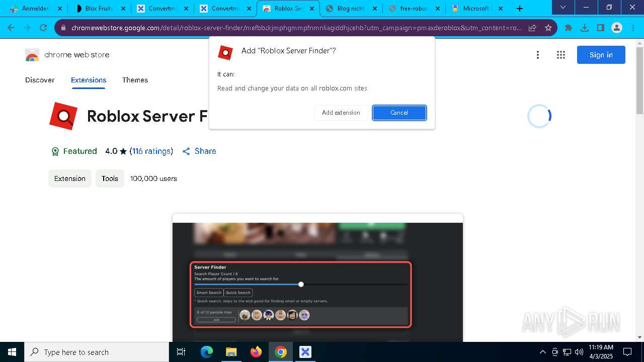Open the Chrome three-dot menu

(x=633, y=28)
